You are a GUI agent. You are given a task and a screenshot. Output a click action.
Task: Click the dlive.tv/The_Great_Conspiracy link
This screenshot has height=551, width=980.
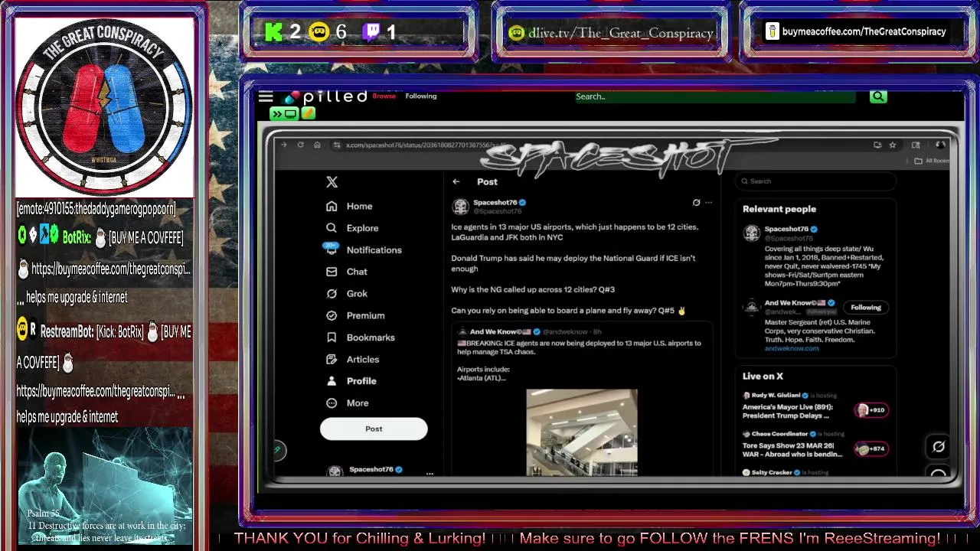(621, 33)
